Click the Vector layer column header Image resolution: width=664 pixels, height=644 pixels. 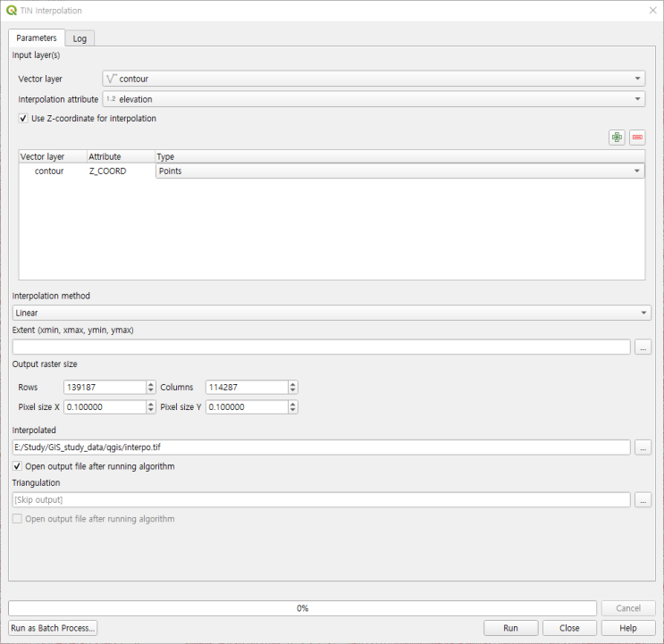53,156
